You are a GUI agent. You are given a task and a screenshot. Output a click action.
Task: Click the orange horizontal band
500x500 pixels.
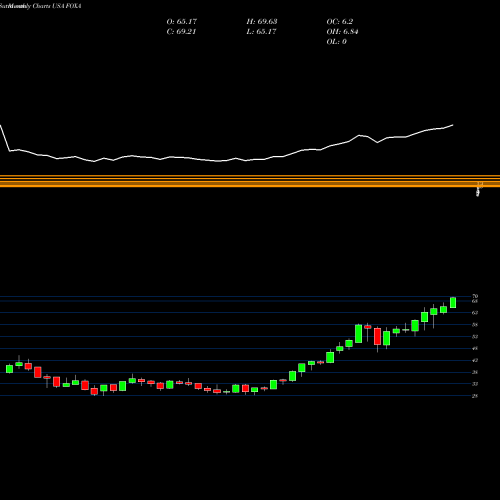pos(250,181)
